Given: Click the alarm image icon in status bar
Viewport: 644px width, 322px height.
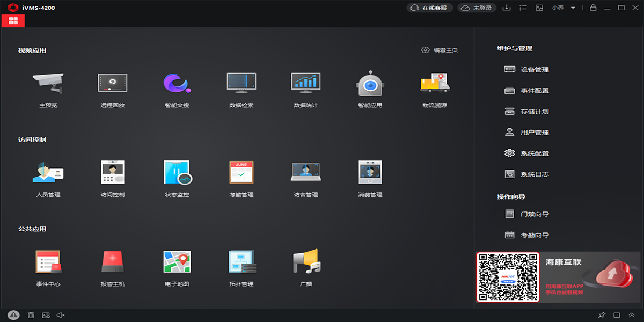Looking at the screenshot, I should point(46,315).
